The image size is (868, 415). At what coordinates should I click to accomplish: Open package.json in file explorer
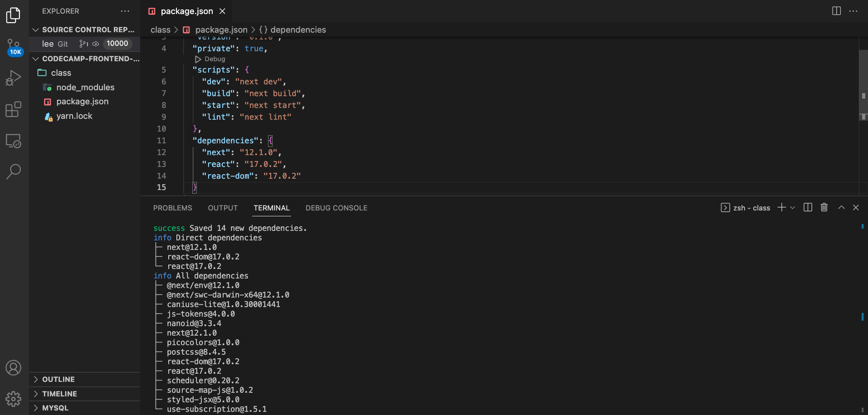(x=84, y=102)
